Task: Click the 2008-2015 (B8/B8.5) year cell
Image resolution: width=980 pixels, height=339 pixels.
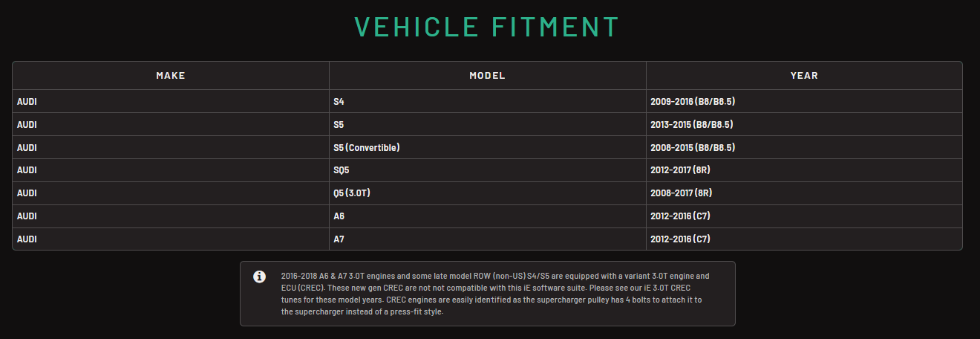Action: point(693,148)
